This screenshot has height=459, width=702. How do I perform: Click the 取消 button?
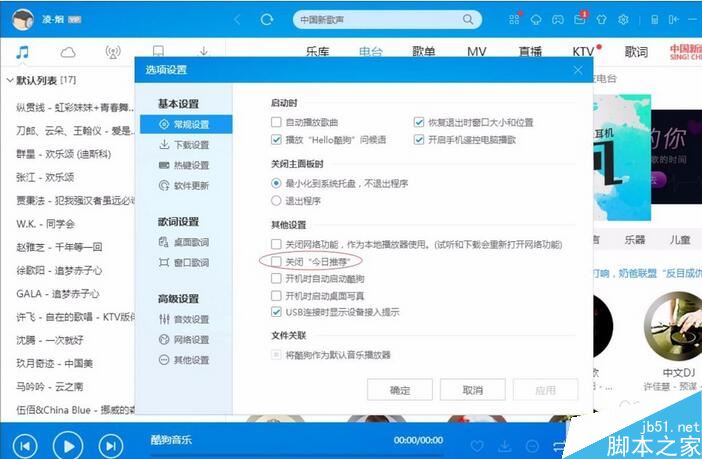473,390
